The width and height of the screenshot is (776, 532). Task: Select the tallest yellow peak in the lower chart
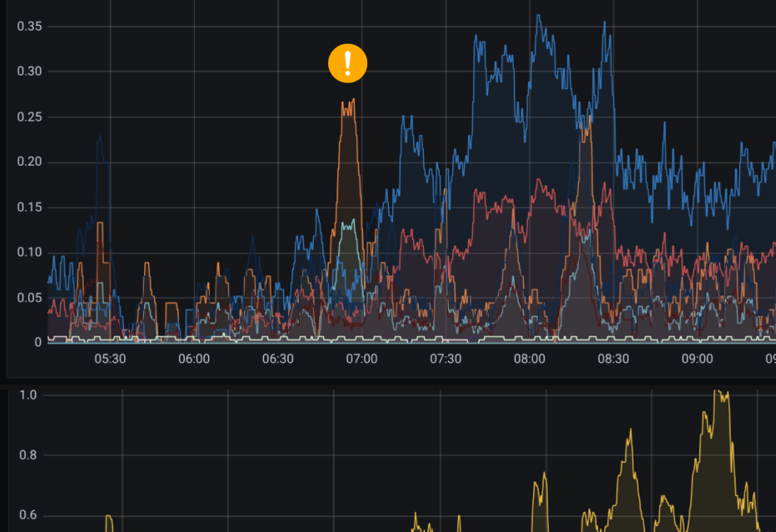[717, 392]
